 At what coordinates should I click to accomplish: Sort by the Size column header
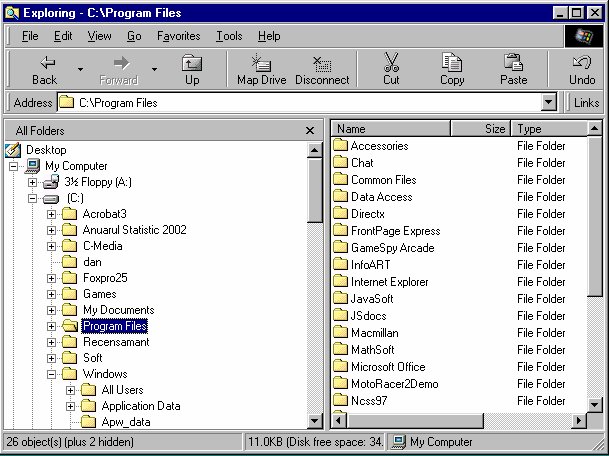pos(480,129)
